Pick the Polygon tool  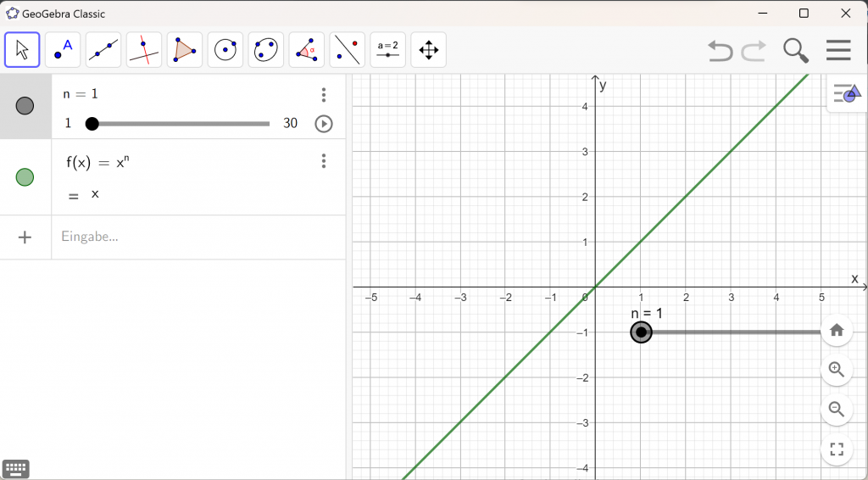point(185,50)
